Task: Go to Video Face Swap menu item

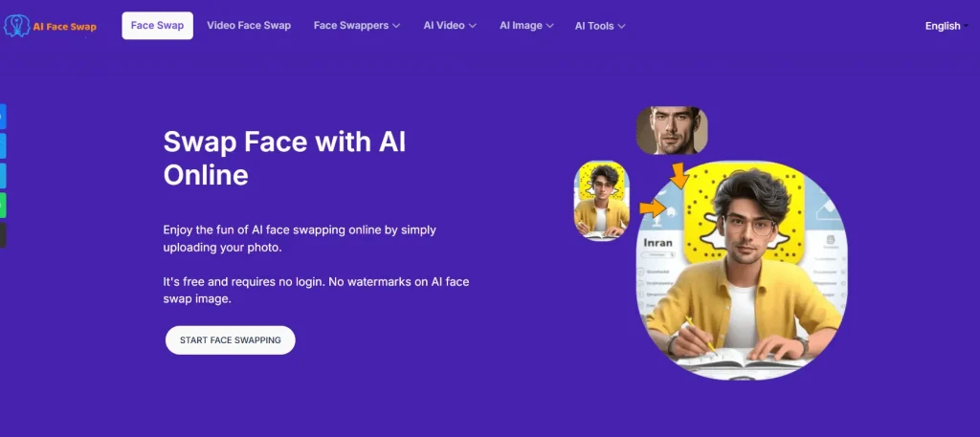Action: click(x=249, y=26)
